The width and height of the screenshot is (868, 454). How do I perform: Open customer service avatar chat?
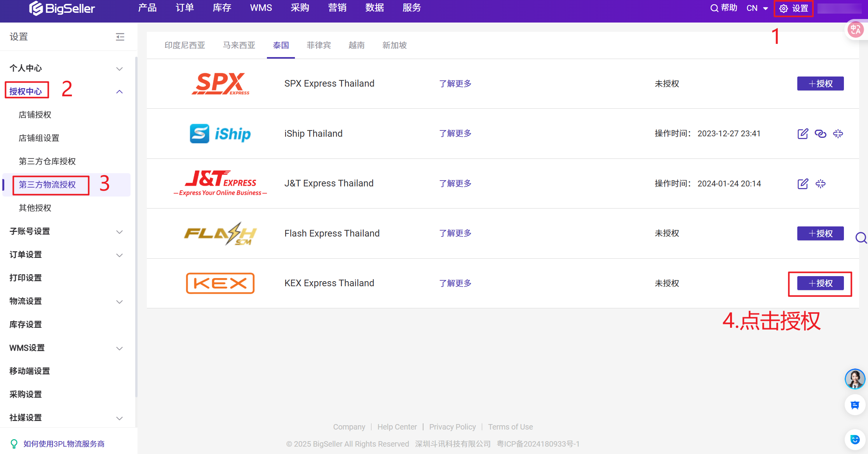click(x=855, y=379)
